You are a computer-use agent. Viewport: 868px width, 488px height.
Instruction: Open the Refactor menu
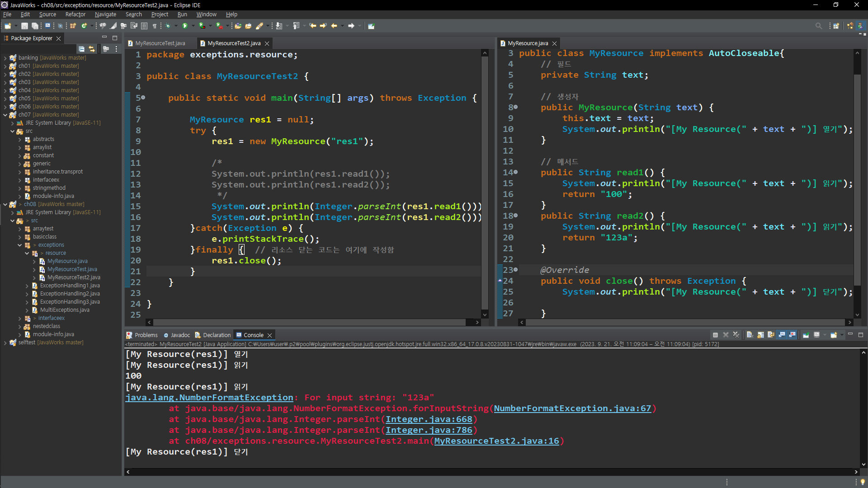(x=75, y=14)
